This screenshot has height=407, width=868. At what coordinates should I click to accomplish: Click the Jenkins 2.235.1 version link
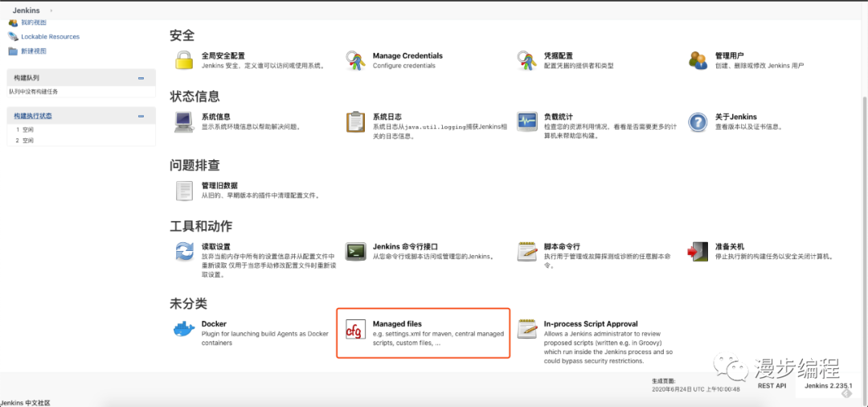click(828, 386)
